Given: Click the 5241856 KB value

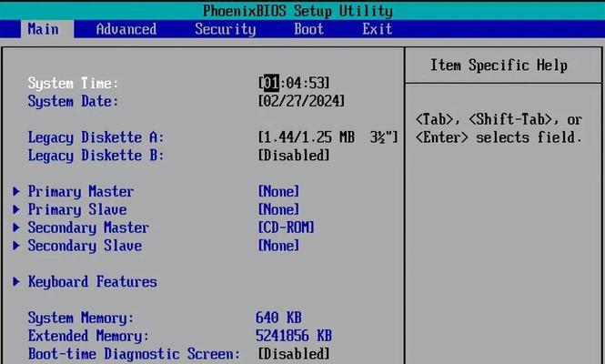Looking at the screenshot, I should point(294,336).
